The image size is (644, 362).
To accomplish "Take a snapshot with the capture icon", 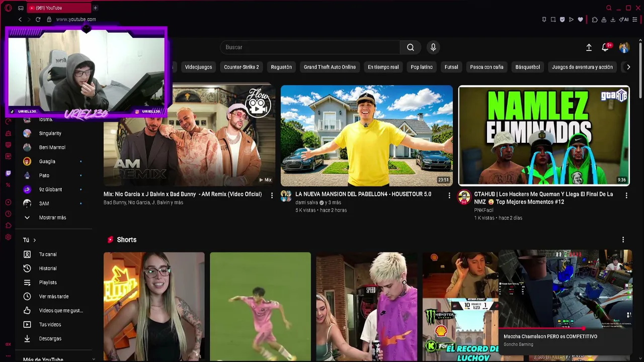I will [x=553, y=20].
